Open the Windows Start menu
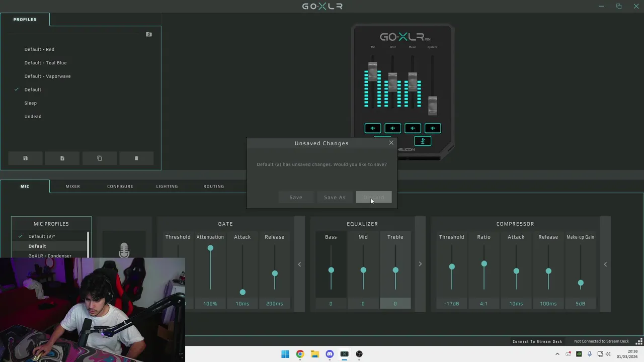 coord(285,354)
